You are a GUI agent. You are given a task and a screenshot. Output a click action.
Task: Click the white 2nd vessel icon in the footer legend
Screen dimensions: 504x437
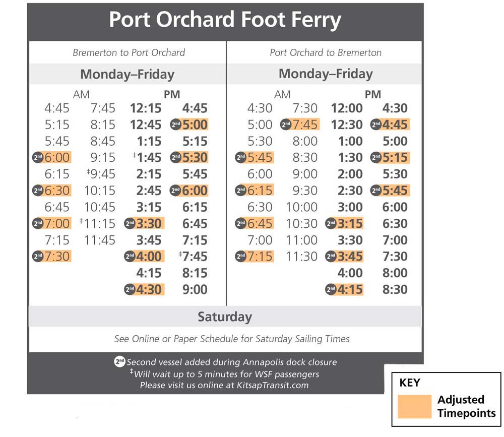119,361
